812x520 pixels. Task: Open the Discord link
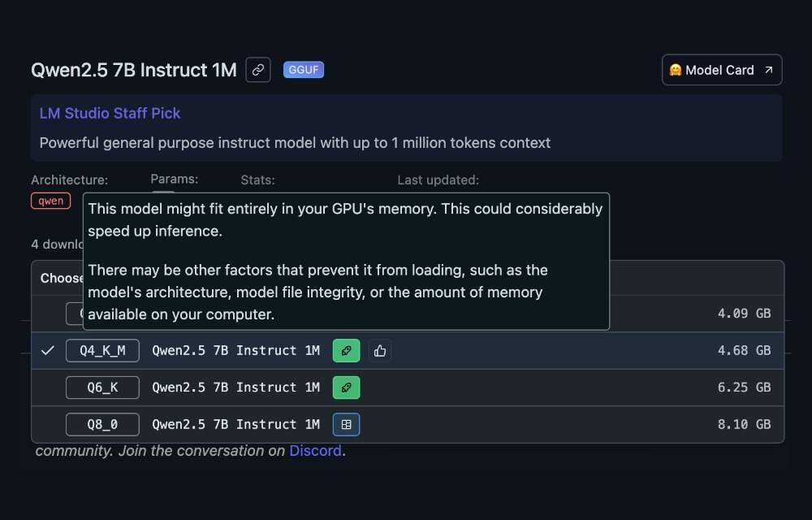pos(315,450)
